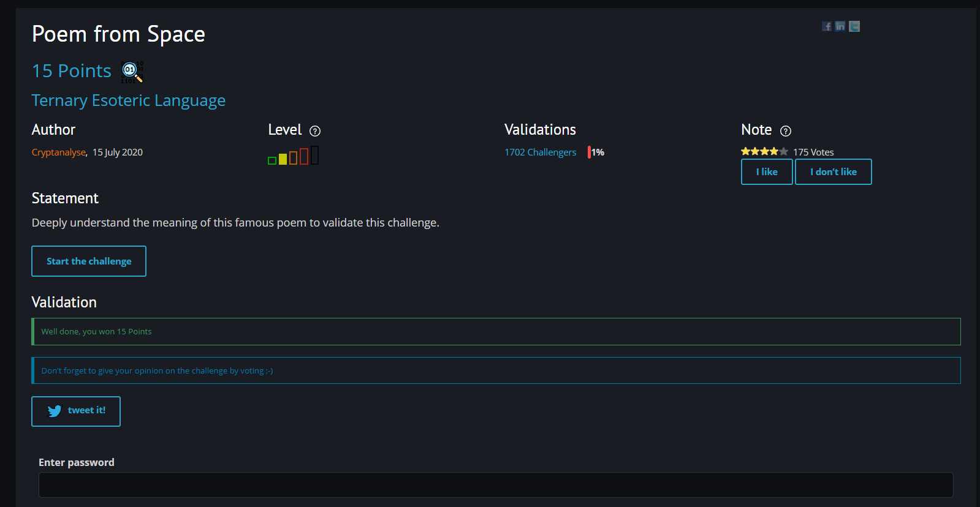
Task: Click the difficulty level bar indicator
Action: (294, 156)
